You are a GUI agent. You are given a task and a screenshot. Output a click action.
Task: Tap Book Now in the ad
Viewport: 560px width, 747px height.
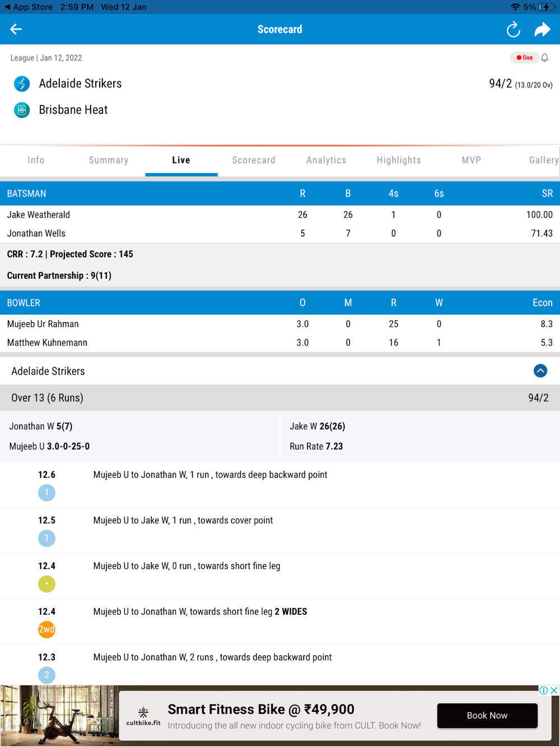pyautogui.click(x=487, y=716)
